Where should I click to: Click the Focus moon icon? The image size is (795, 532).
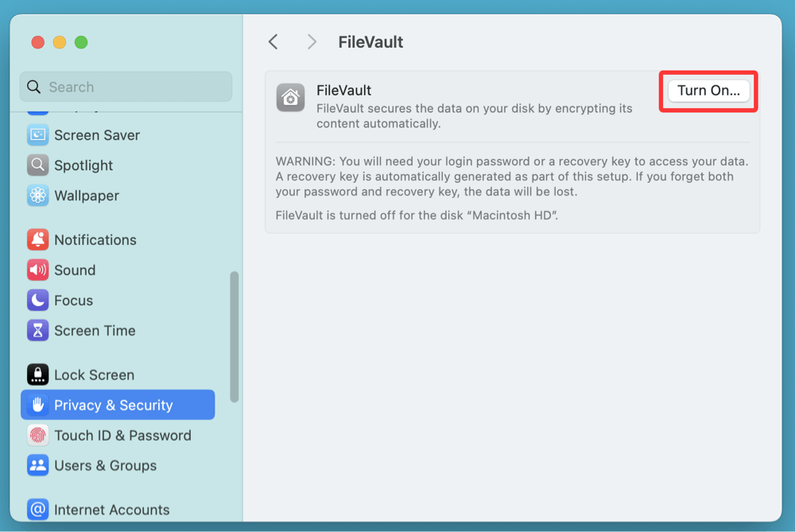(37, 301)
